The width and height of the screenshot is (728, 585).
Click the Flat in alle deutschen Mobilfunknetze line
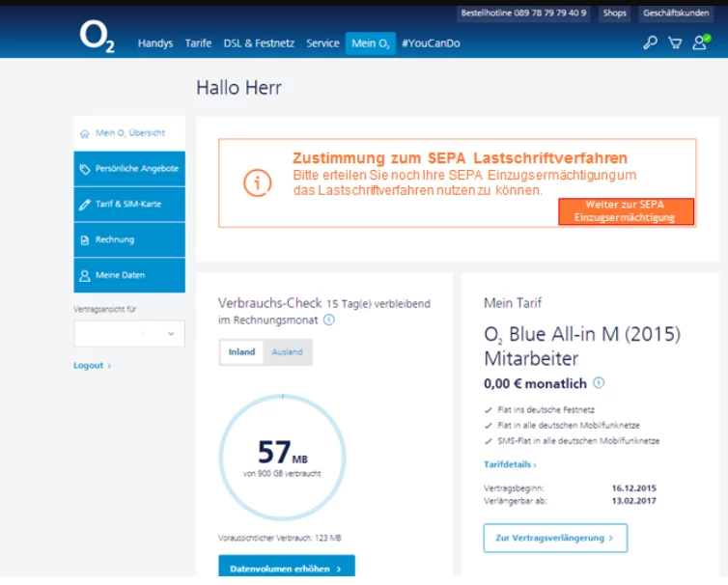(562, 426)
